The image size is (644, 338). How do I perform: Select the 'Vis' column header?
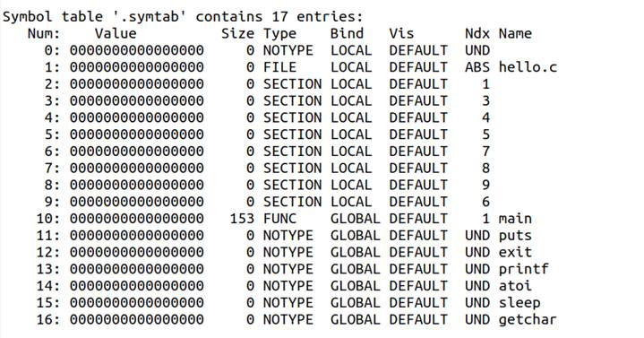point(401,33)
